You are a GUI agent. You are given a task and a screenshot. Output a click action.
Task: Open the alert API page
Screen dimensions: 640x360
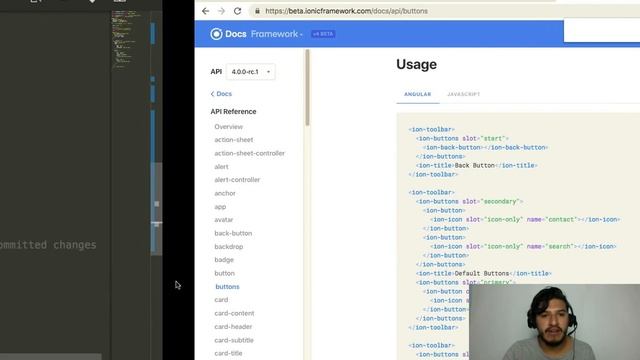tap(221, 167)
